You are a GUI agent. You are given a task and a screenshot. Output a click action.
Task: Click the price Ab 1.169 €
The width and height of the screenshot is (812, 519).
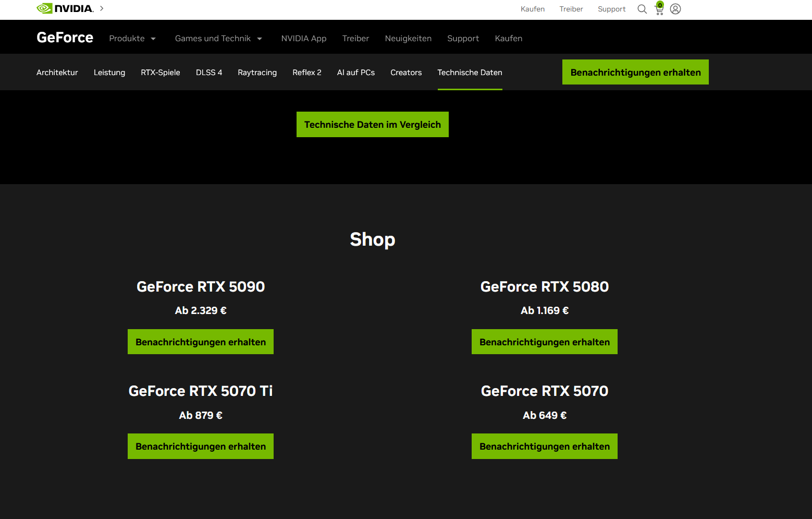545,310
